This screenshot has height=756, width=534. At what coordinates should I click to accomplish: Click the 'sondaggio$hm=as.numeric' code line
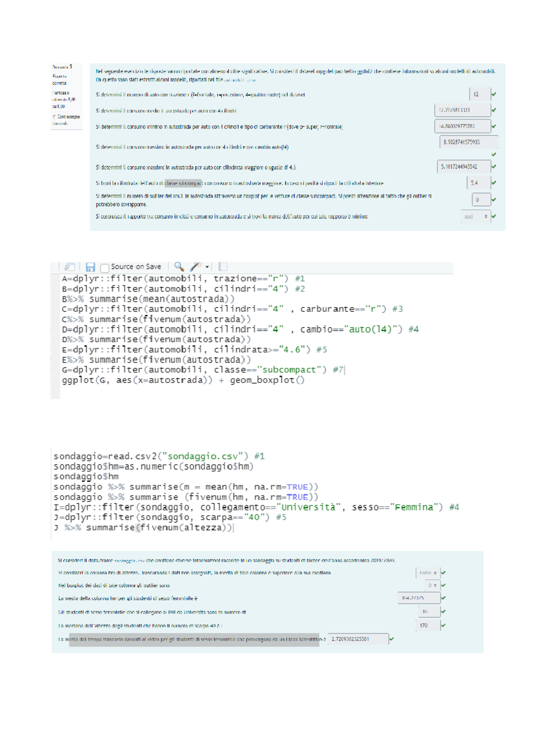click(154, 467)
